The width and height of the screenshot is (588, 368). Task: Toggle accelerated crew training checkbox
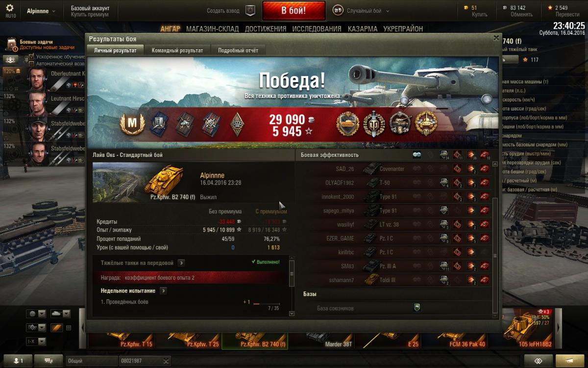(x=32, y=57)
